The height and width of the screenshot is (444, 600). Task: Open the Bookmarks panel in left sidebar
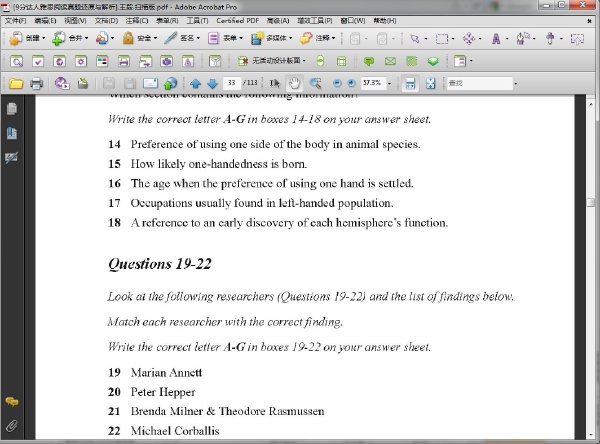tap(12, 133)
